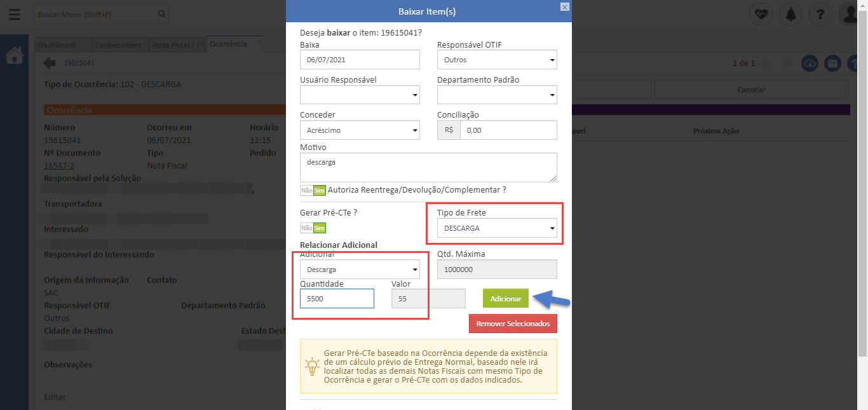Click the home icon in sidebar
Screen dimensions: 868x410
click(x=14, y=56)
